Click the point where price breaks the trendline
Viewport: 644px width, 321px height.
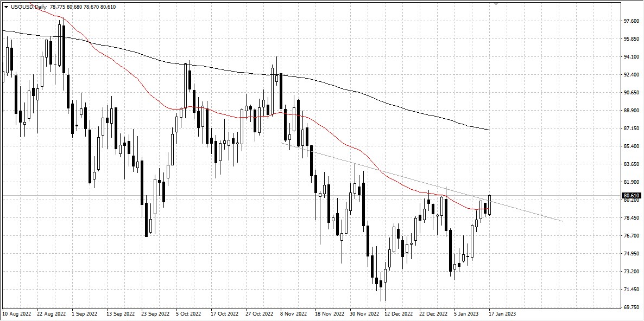488,200
